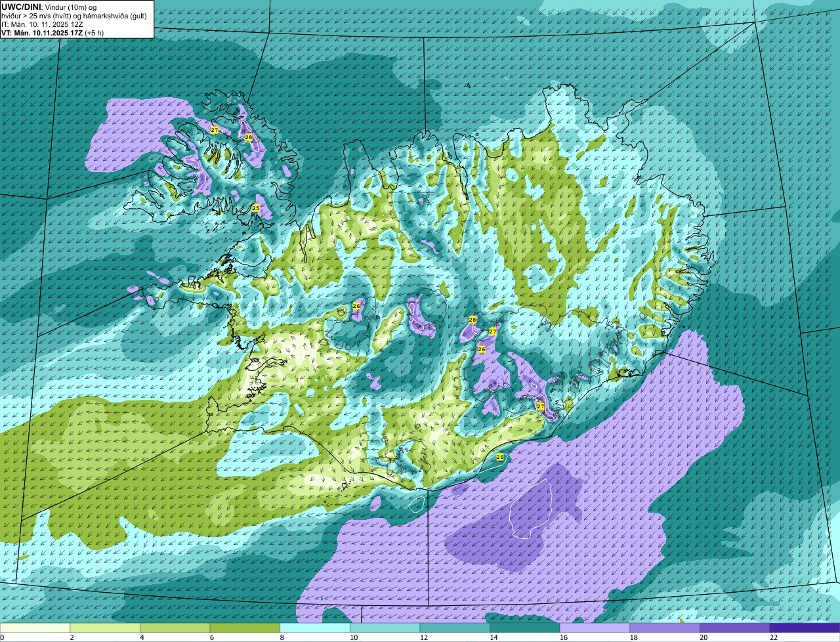
Task: Click the 20–22 m/s violet legend segment
Action: 735,628
